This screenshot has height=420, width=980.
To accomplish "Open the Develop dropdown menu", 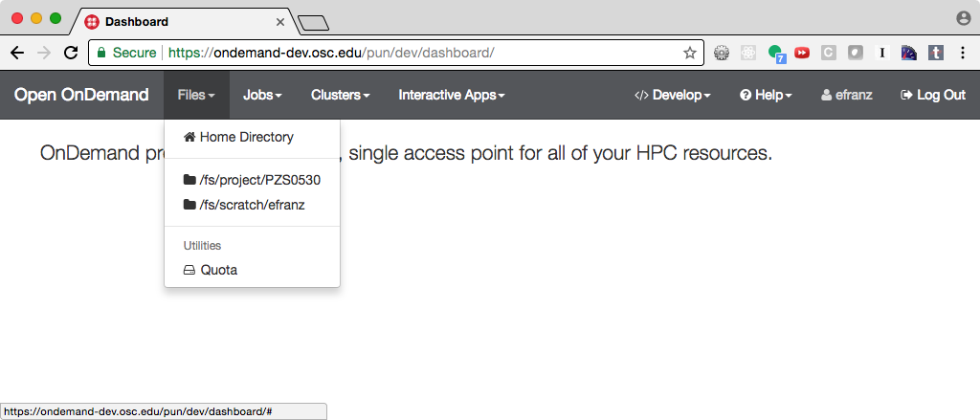I will pos(673,95).
